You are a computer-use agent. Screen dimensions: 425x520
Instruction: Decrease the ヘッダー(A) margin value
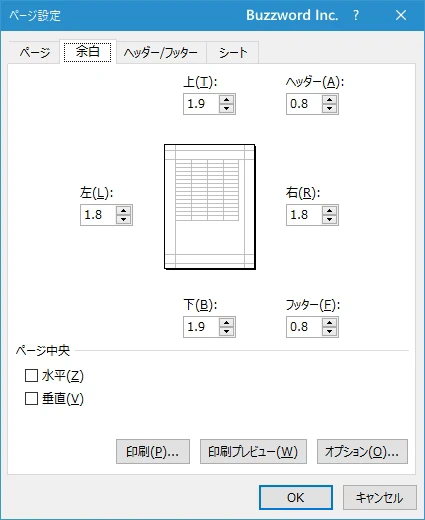pos(330,108)
